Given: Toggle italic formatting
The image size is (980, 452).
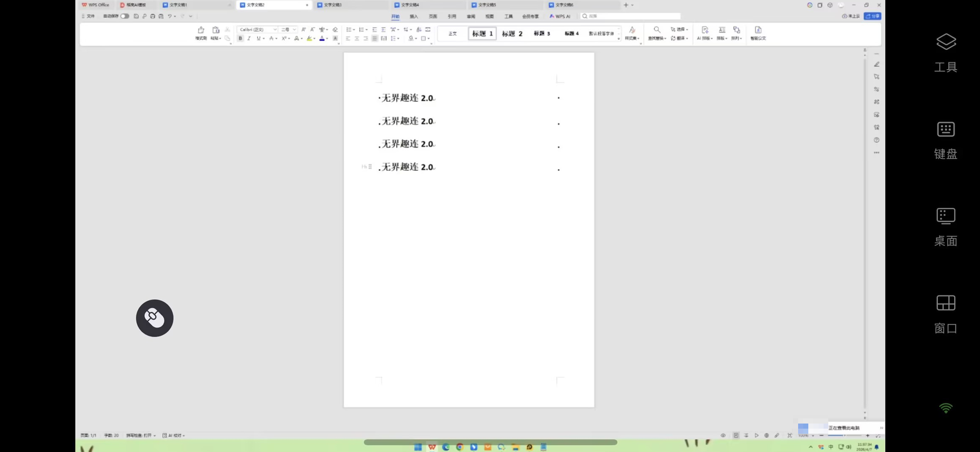Looking at the screenshot, I should coord(249,38).
